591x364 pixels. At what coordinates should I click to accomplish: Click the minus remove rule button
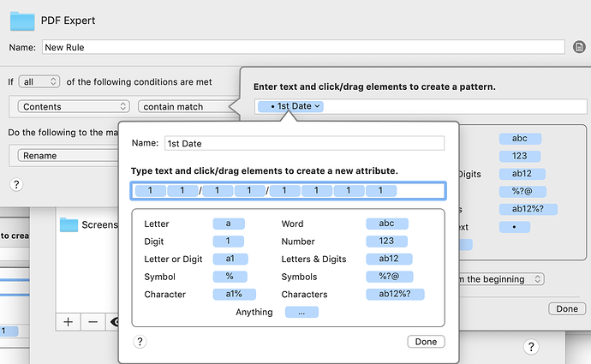click(x=93, y=322)
